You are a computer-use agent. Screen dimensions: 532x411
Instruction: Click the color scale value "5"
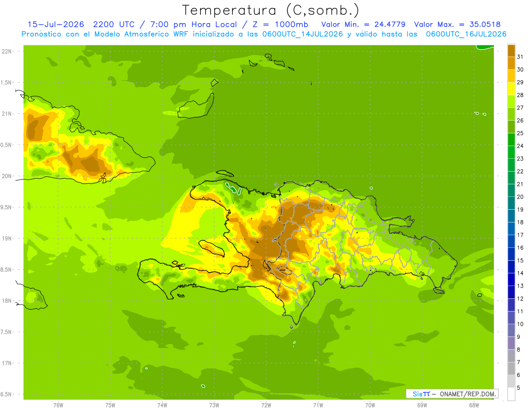tap(519, 388)
